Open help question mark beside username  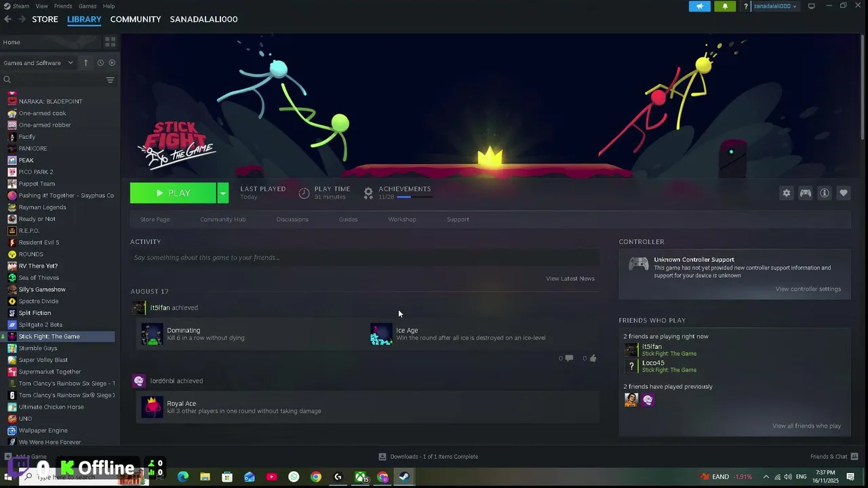click(746, 6)
